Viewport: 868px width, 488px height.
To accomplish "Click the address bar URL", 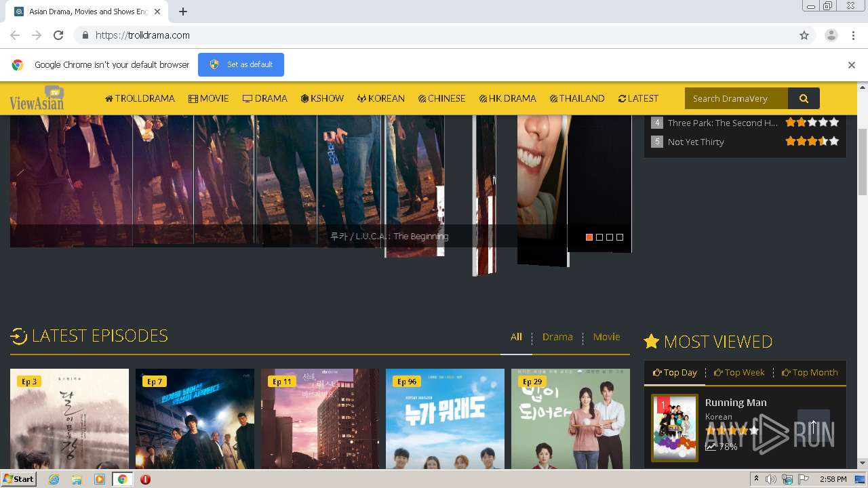I will click(x=142, y=35).
